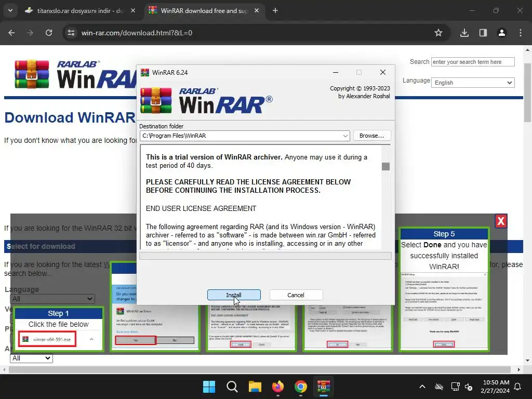
Task: Minimize the WinRAR 6.24 setup dialog
Action: coord(336,72)
